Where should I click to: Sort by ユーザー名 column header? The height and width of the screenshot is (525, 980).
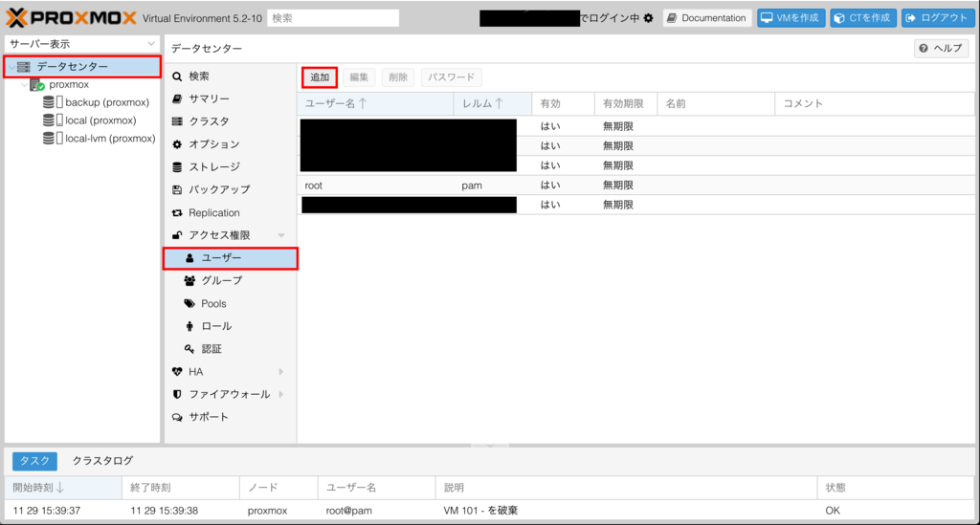tap(375, 103)
